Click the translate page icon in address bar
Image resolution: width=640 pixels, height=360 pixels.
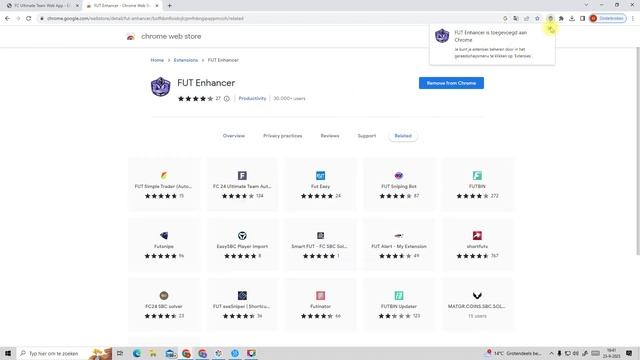pyautogui.click(x=516, y=18)
